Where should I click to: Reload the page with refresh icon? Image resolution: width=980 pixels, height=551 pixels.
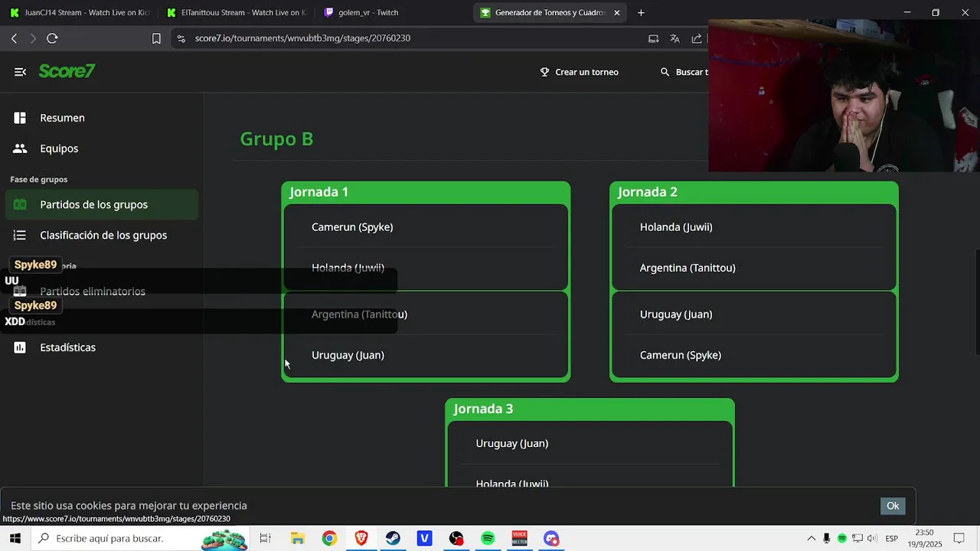tap(52, 38)
